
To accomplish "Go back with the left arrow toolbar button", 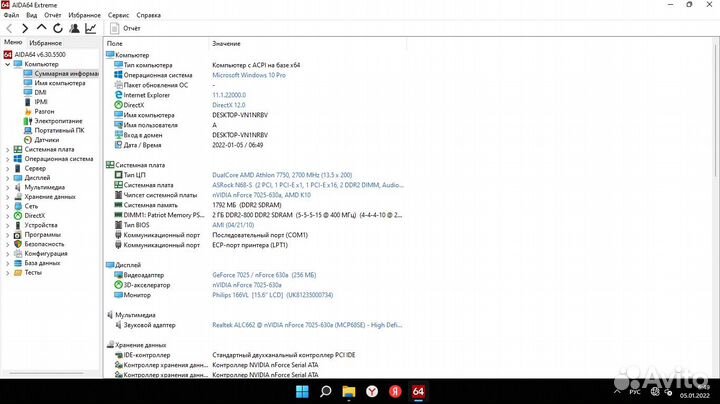I will tap(9, 28).
